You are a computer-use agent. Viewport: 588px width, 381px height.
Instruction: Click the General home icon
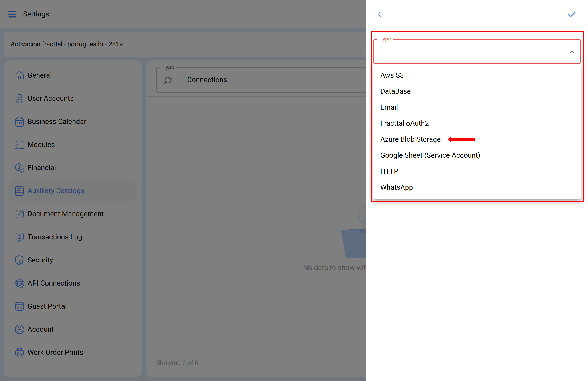[19, 75]
